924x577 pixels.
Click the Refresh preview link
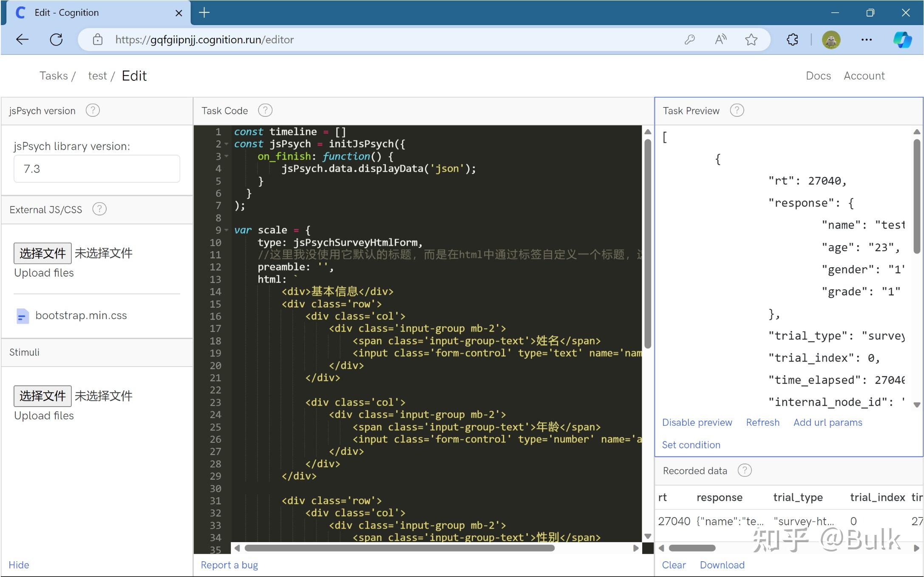[762, 422]
